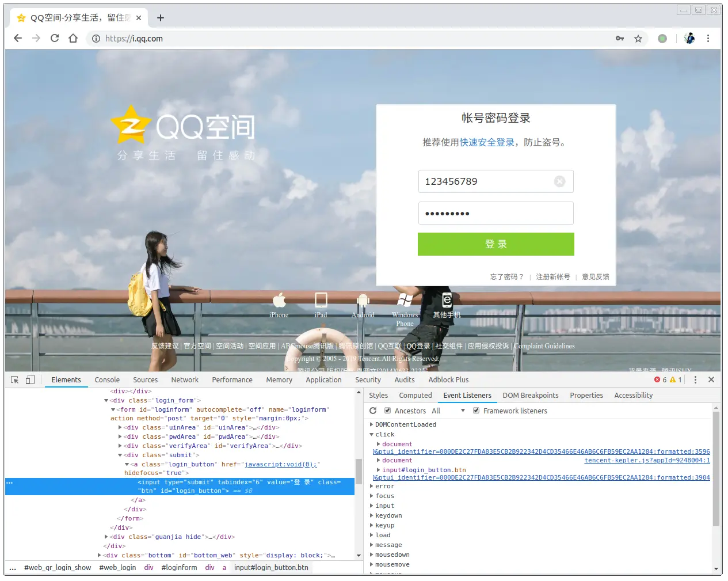Open the Performance tab
Viewport: 728px width, 581px height.
click(232, 380)
